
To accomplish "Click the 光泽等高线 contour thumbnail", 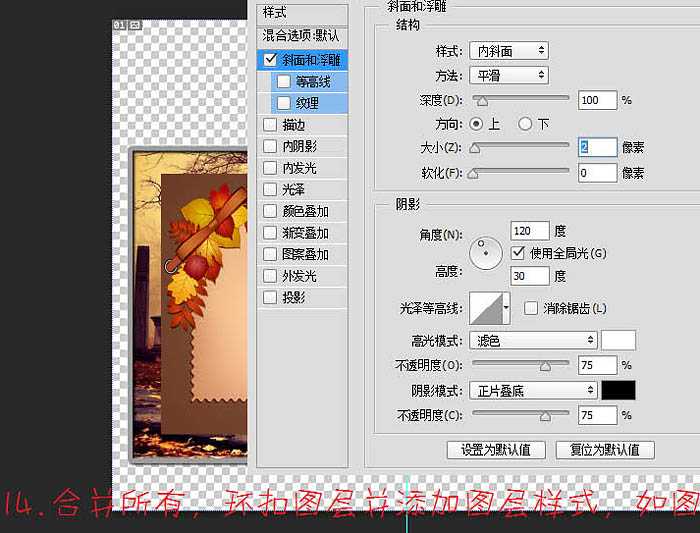I will (486, 308).
